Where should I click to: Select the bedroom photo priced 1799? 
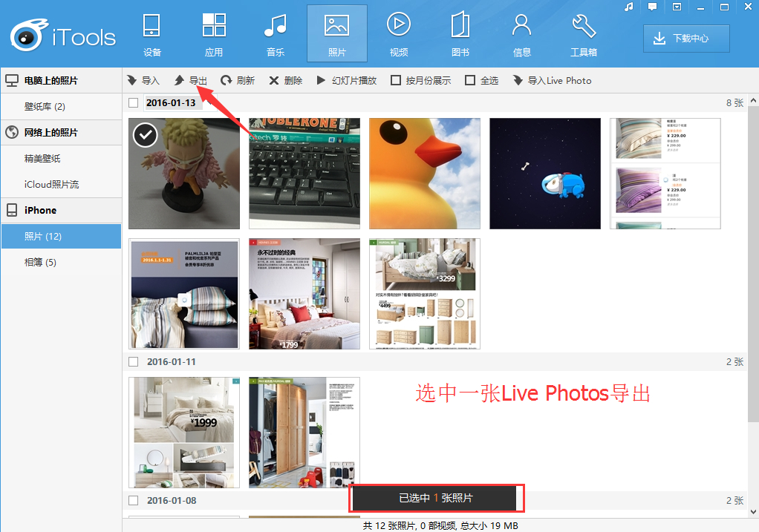click(304, 294)
